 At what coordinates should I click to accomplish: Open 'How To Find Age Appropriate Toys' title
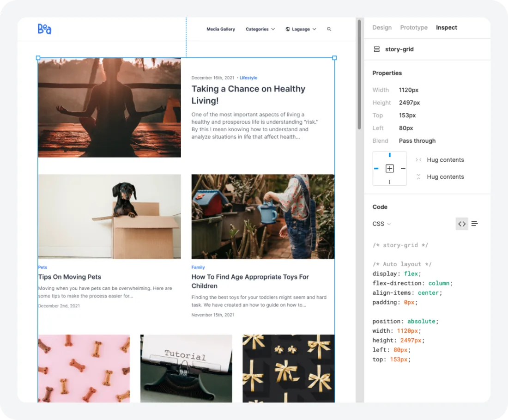250,281
